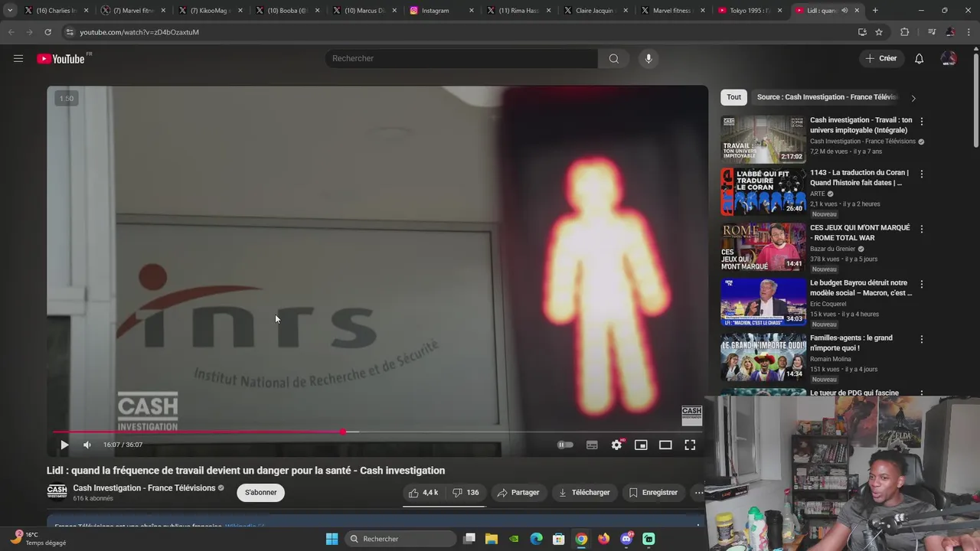Click the volume speaker icon in player
980x551 pixels.
(87, 445)
